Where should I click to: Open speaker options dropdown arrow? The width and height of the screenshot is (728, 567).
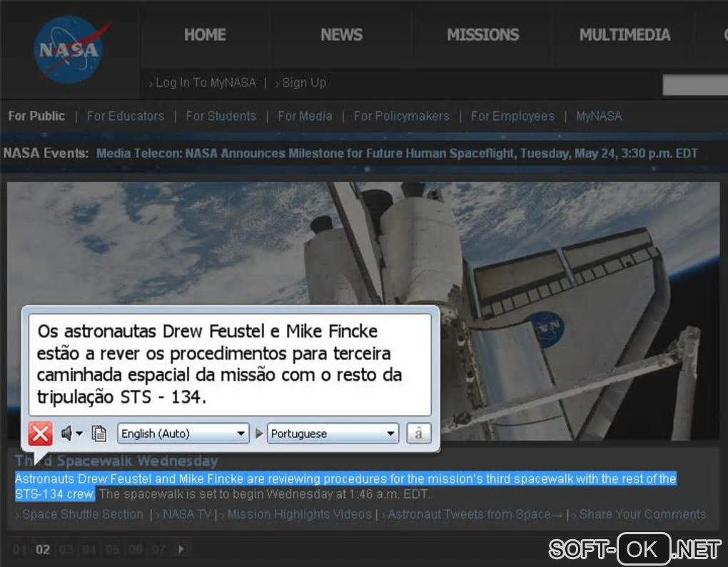[x=79, y=434]
